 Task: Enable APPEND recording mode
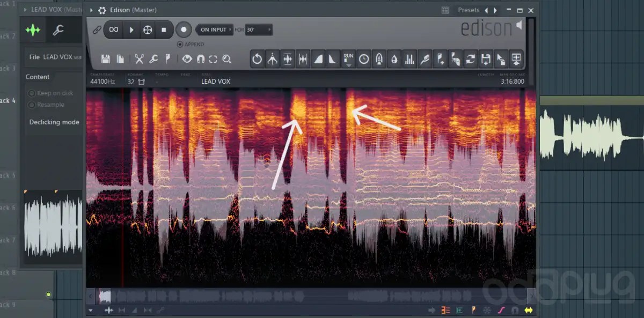coord(180,44)
